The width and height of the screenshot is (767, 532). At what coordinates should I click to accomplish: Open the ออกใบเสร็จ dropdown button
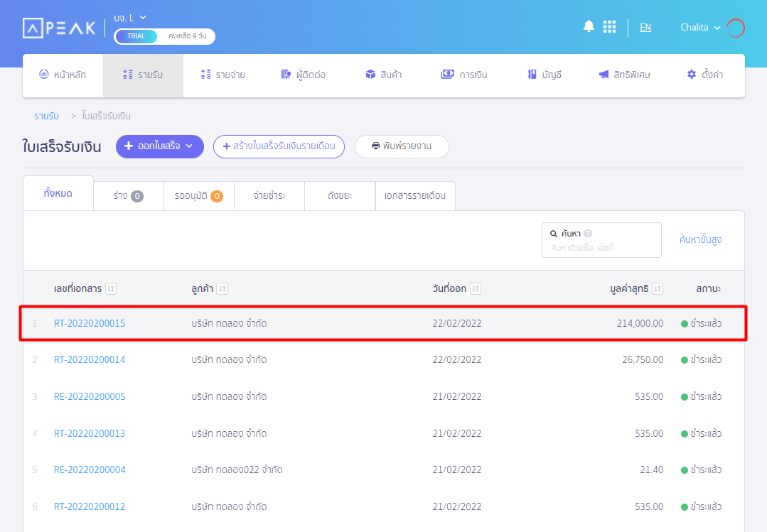159,146
